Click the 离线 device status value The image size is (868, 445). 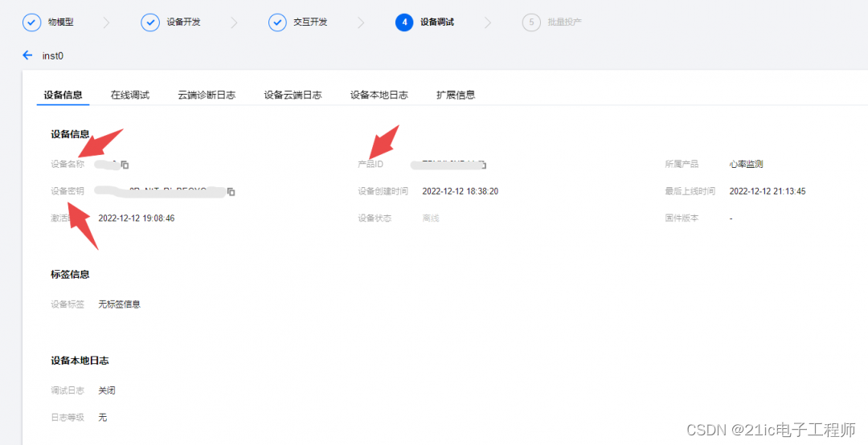[431, 218]
